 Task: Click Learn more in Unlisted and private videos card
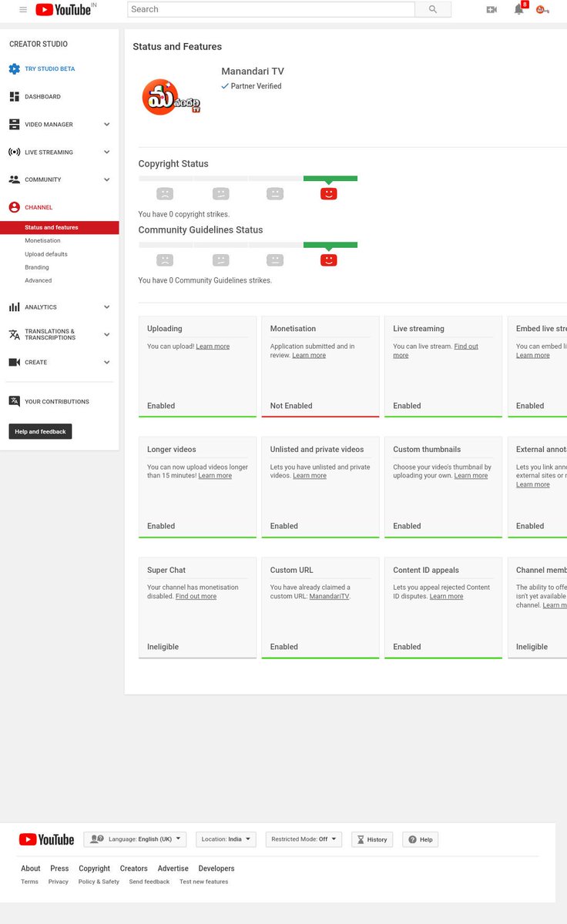310,476
